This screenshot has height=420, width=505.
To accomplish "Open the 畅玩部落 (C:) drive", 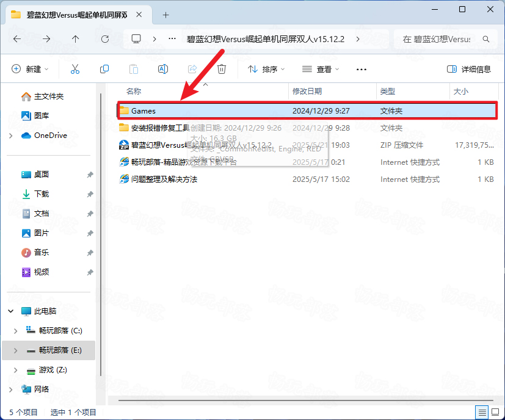I will [54, 331].
